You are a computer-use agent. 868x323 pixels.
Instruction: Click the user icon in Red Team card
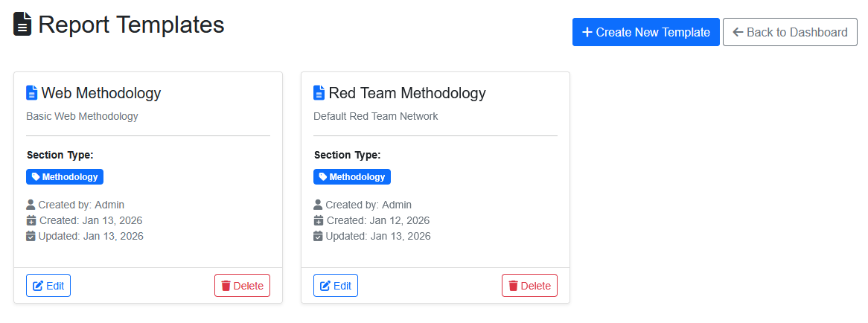318,205
